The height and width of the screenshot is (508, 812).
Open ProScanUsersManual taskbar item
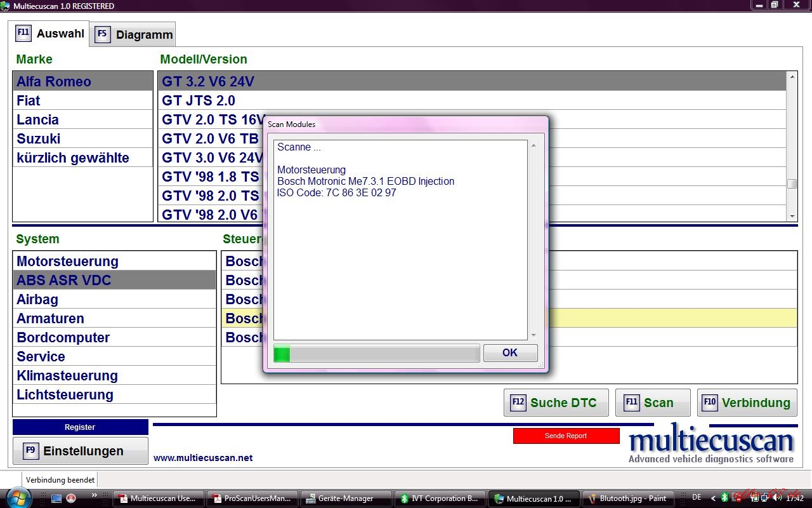[x=252, y=498]
